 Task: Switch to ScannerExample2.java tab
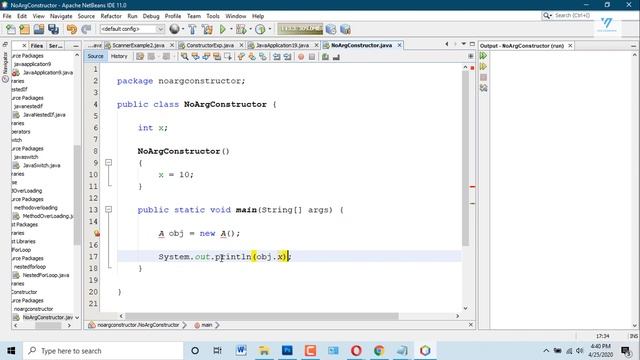(x=138, y=45)
